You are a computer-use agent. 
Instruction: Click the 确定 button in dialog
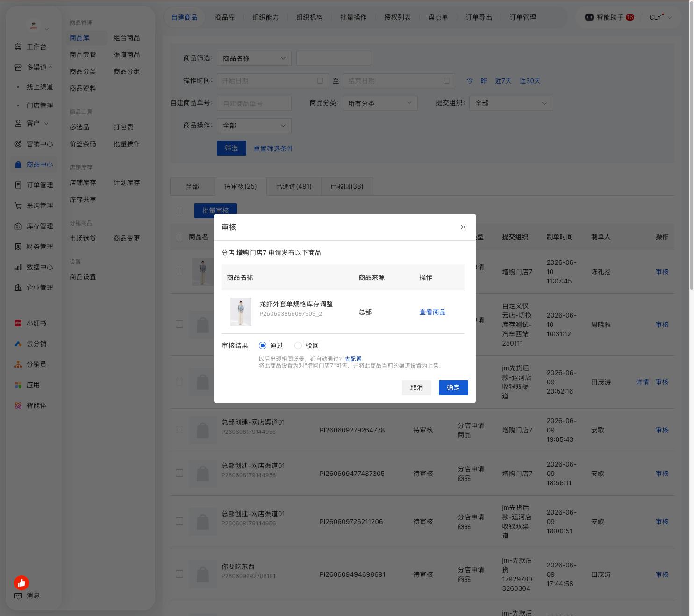[x=453, y=388]
